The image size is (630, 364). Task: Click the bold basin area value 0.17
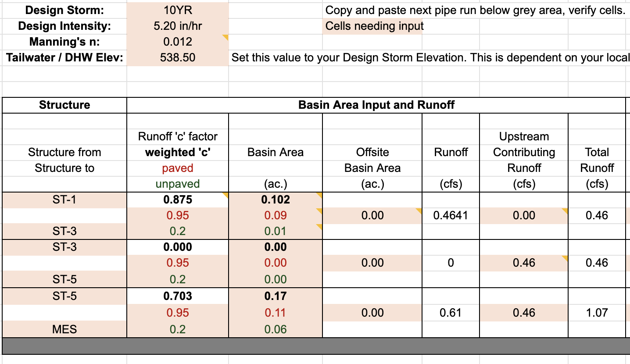point(276,296)
